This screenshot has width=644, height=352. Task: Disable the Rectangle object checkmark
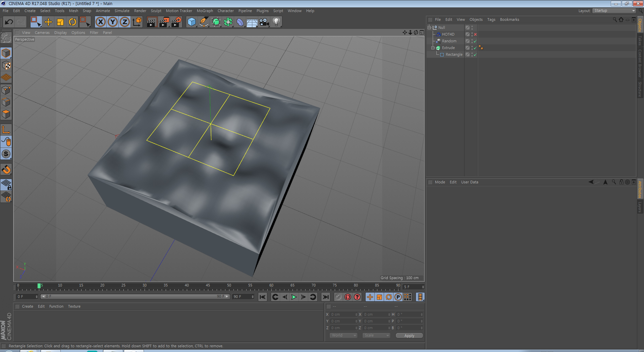point(475,54)
